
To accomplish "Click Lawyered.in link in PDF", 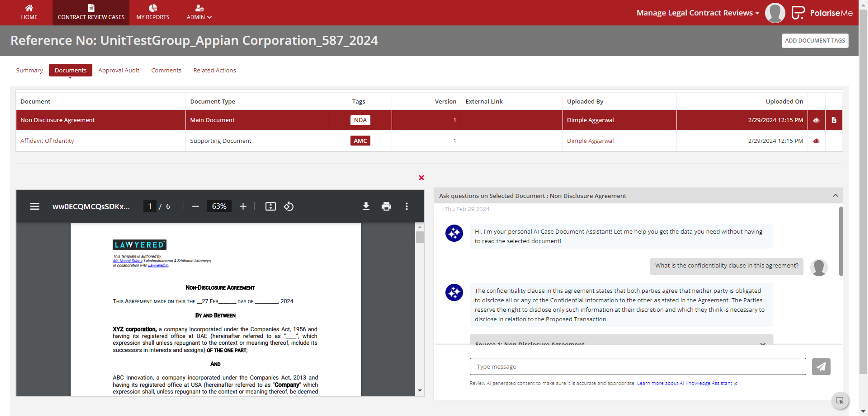I will [158, 265].
